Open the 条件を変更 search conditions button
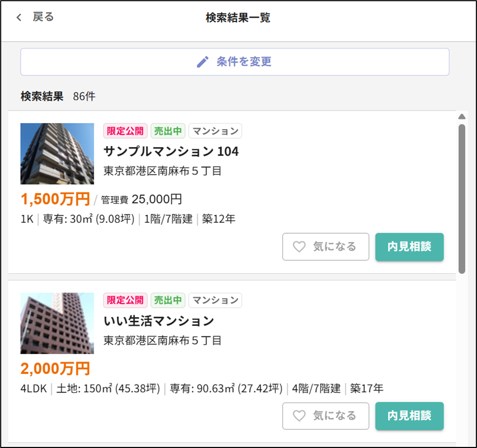Viewport: 477px width, 448px height. (235, 62)
